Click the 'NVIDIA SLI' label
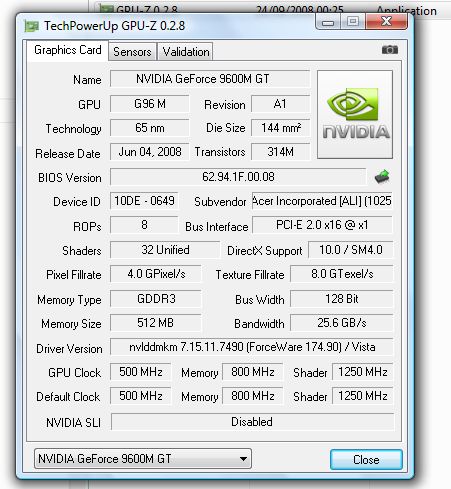The image size is (451, 489). pyautogui.click(x=73, y=423)
